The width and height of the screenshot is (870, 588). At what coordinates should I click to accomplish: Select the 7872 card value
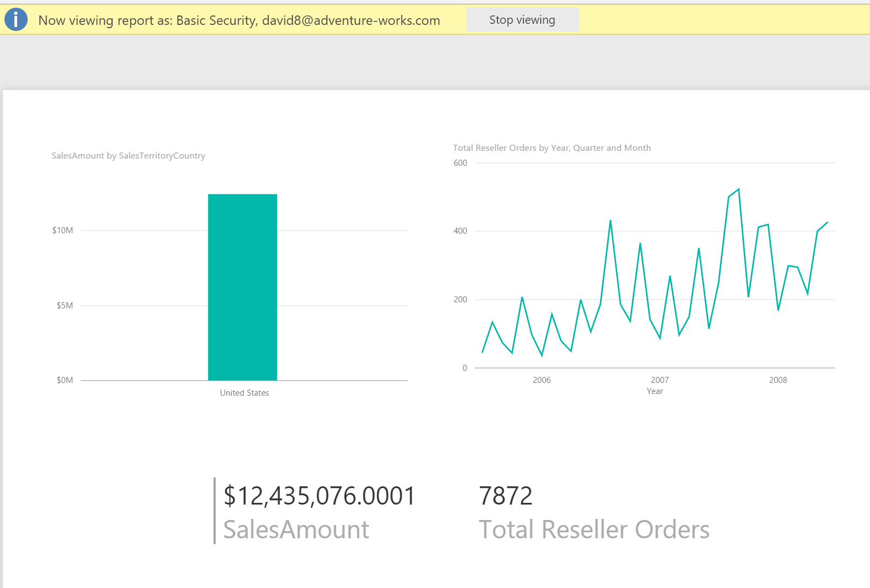point(506,496)
